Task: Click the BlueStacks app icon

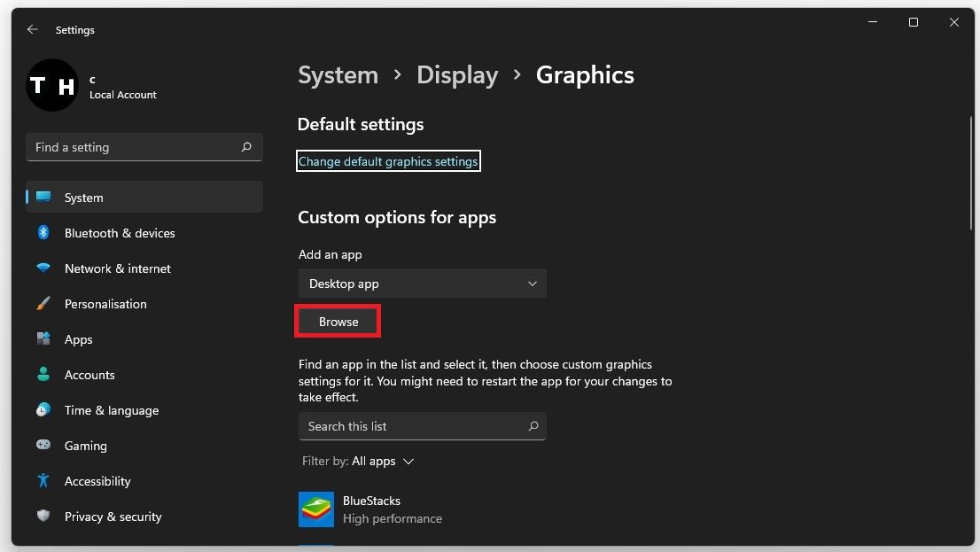Action: tap(316, 509)
